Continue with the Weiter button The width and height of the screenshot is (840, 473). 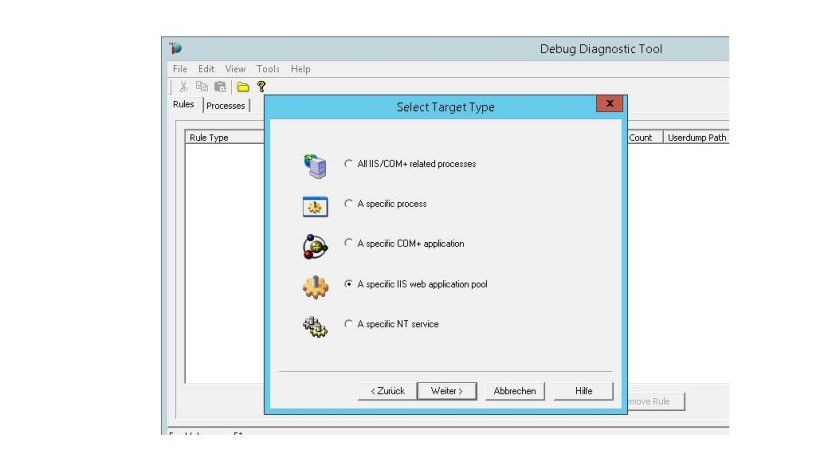[447, 391]
